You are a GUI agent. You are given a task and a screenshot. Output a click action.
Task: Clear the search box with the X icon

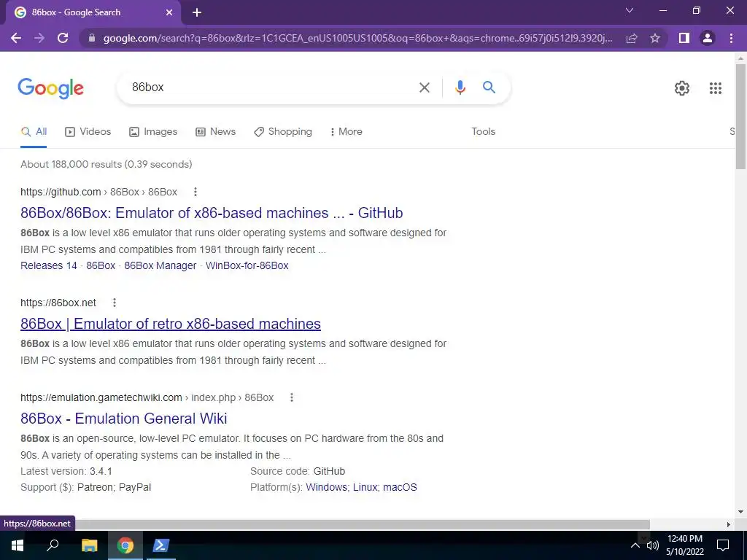(x=424, y=87)
